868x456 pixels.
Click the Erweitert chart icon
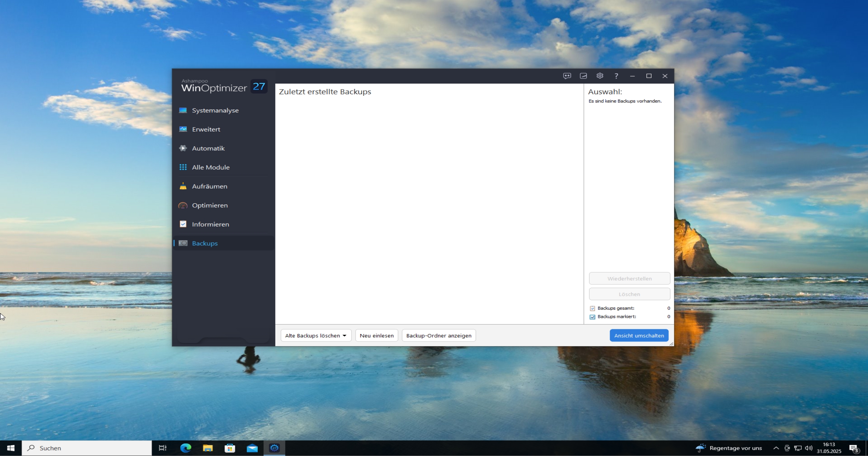(x=183, y=129)
